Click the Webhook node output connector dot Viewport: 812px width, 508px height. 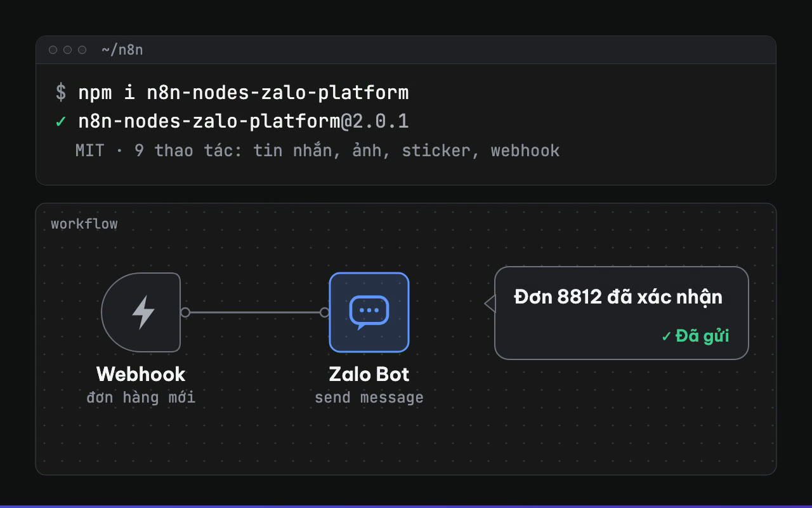tap(185, 312)
